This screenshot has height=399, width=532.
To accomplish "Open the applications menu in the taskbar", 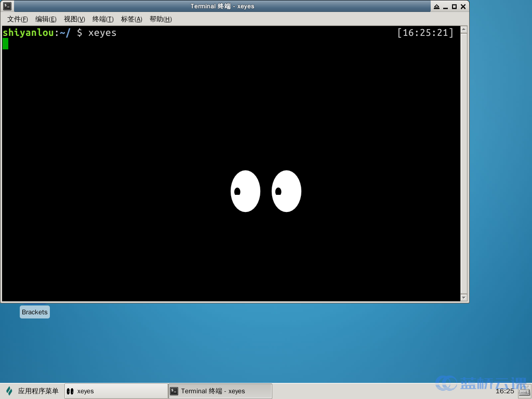I will pyautogui.click(x=31, y=391).
